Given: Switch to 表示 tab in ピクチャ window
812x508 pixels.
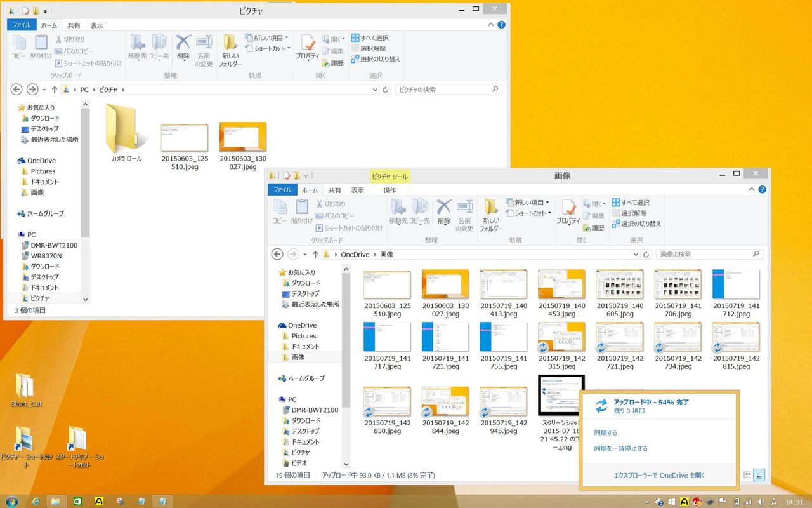Looking at the screenshot, I should (x=96, y=25).
